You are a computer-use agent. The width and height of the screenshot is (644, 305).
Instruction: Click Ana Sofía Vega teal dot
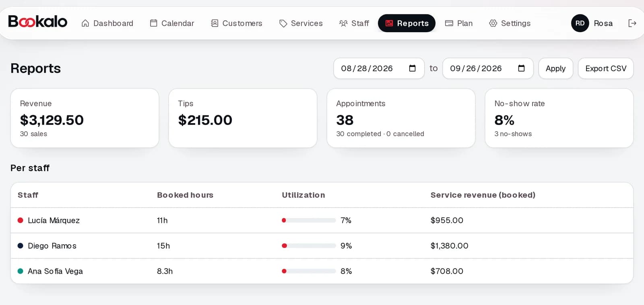point(20,271)
